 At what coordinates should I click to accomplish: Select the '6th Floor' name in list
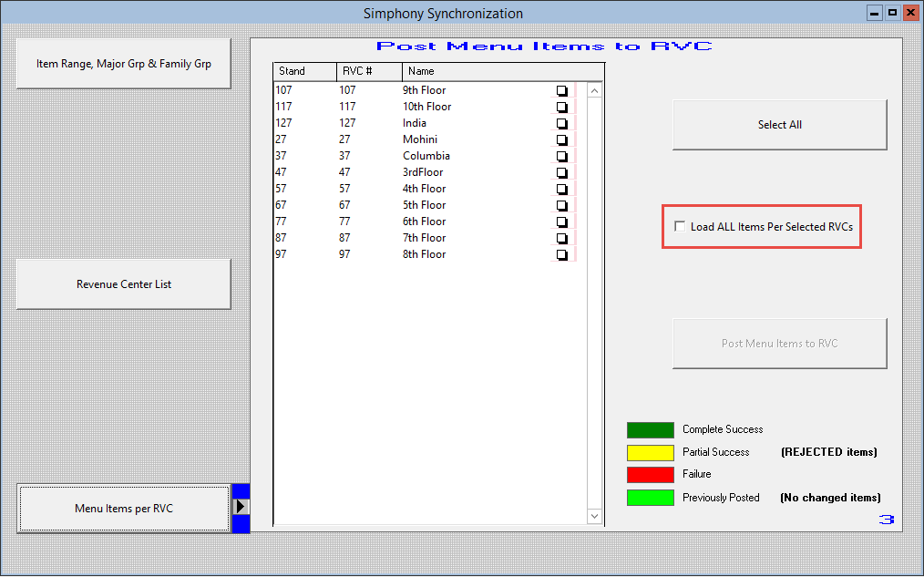coord(425,222)
